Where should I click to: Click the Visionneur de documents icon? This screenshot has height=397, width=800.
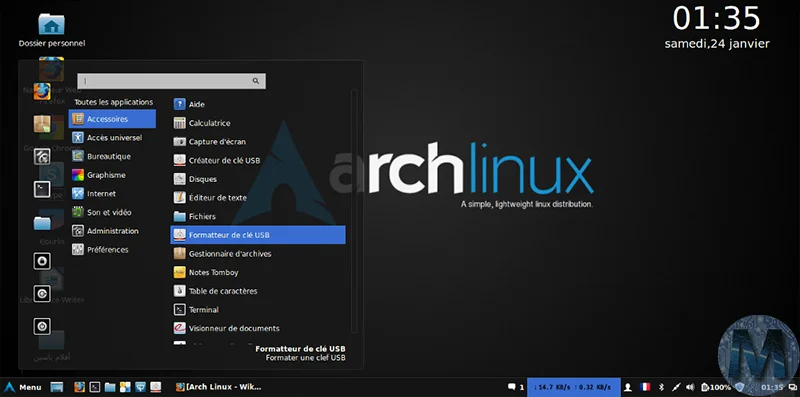click(180, 328)
